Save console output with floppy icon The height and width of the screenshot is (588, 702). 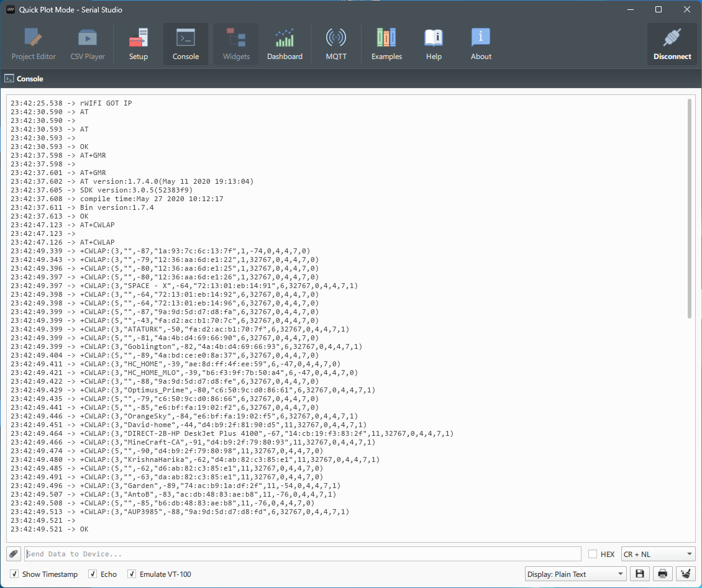(x=640, y=574)
